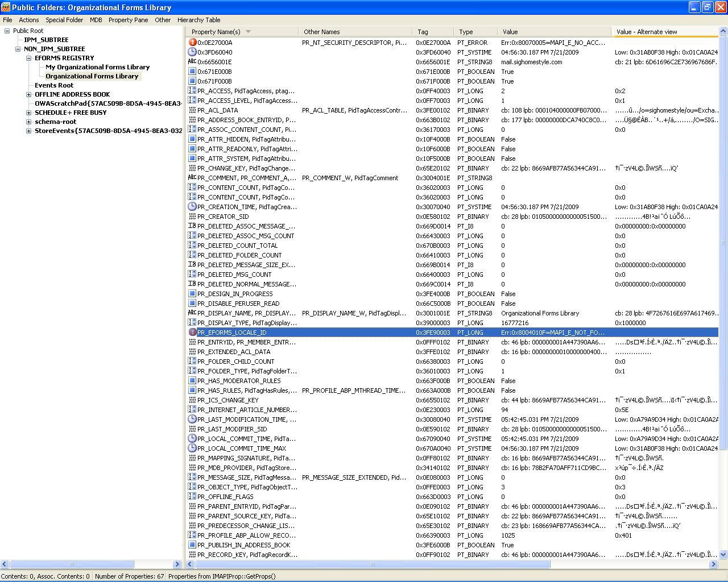Image resolution: width=728 pixels, height=582 pixels.
Task: Click the long-type icon beside PR_ACCESS
Action: click(x=192, y=91)
